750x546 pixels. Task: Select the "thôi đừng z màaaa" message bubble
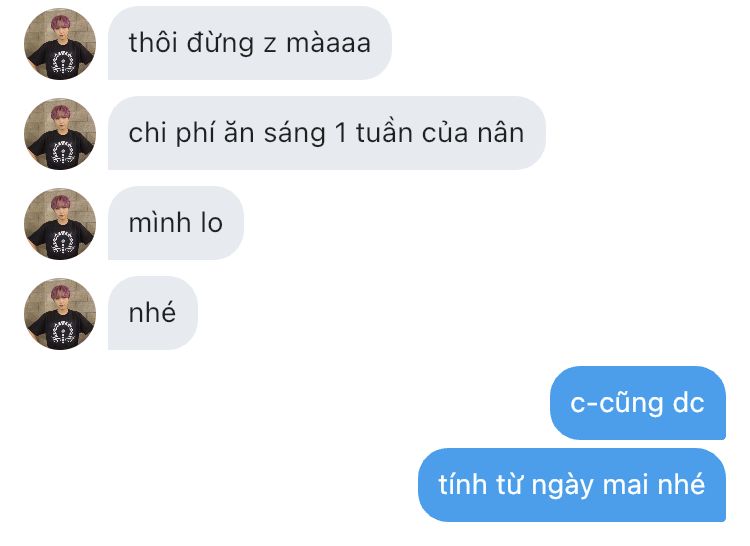250,43
